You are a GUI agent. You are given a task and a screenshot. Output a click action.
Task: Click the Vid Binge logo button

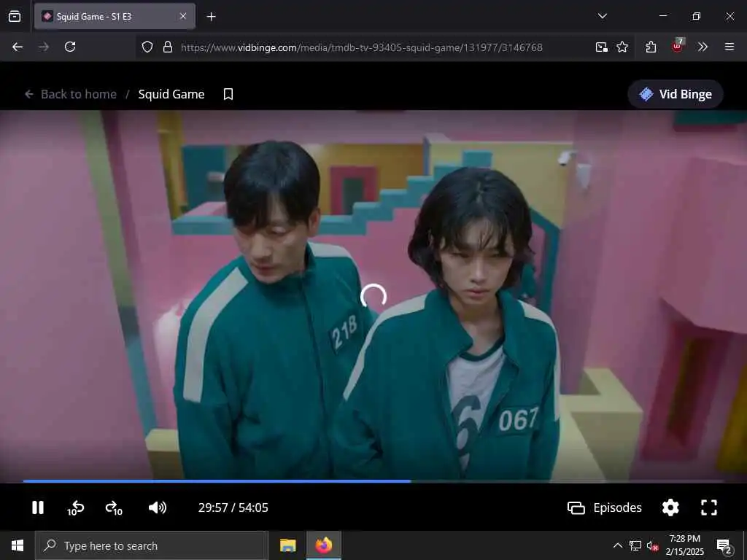pos(675,94)
